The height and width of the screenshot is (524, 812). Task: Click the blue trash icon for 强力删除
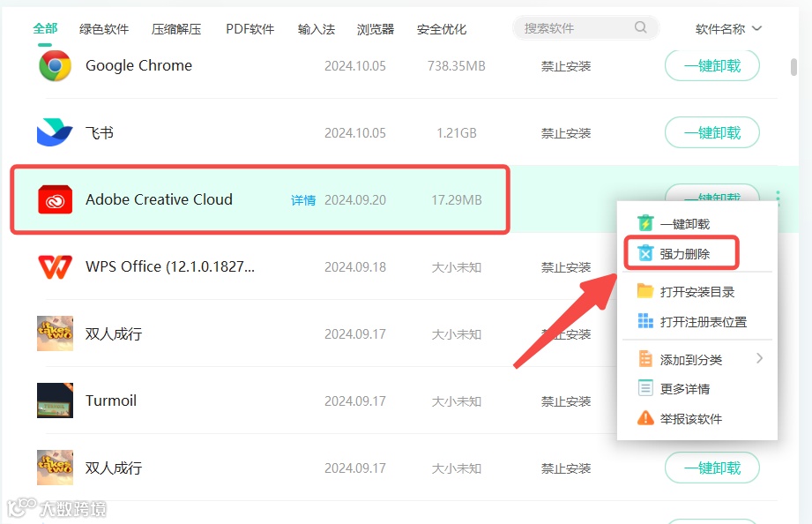pos(645,253)
